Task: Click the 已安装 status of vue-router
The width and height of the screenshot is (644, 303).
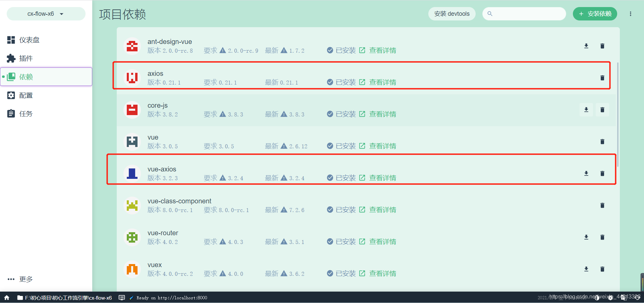Action: coord(341,242)
